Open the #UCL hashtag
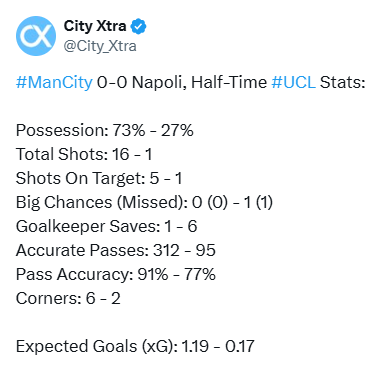This screenshot has width=373, height=365. click(294, 82)
